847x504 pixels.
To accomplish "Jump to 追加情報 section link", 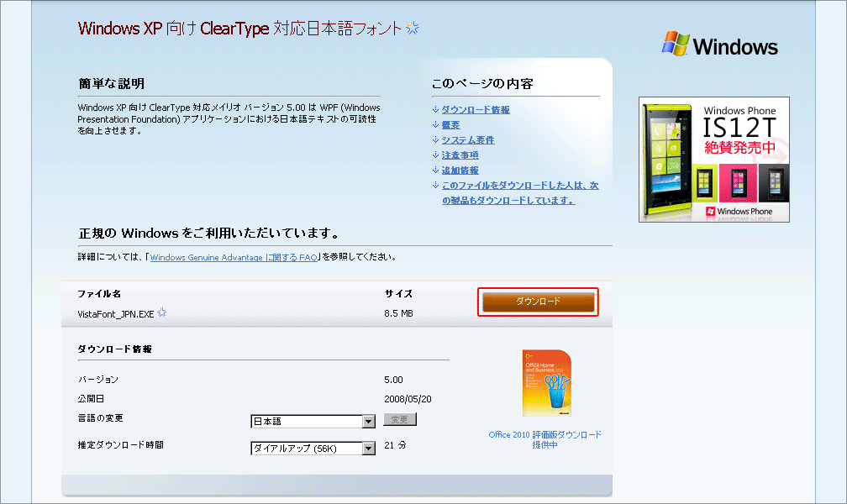I will 460,171.
